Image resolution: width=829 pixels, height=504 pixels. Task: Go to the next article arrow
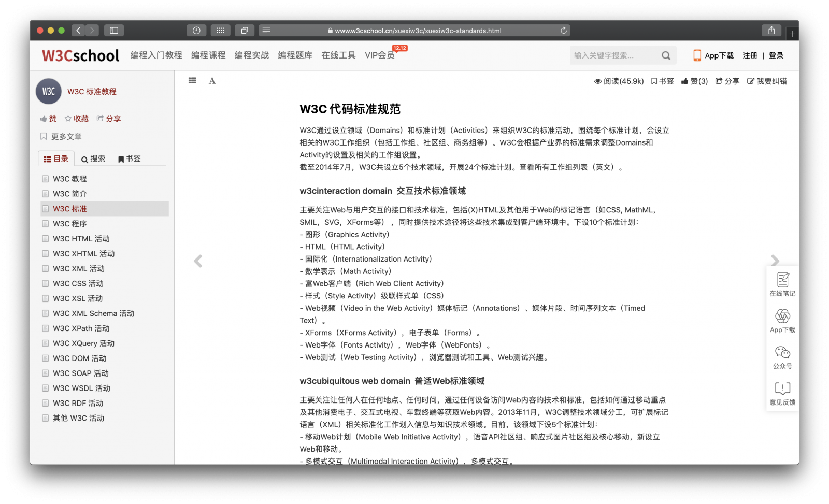775,261
